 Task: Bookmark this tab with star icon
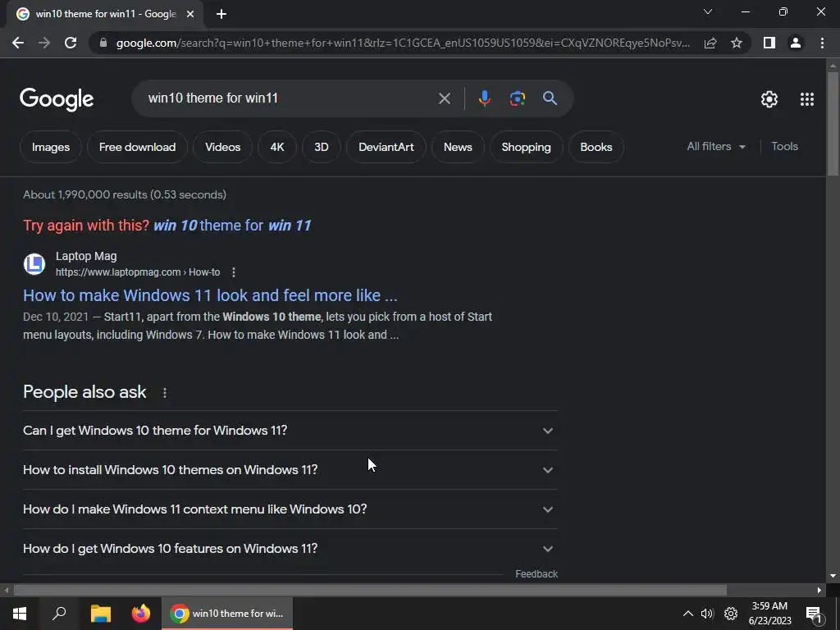click(x=737, y=43)
